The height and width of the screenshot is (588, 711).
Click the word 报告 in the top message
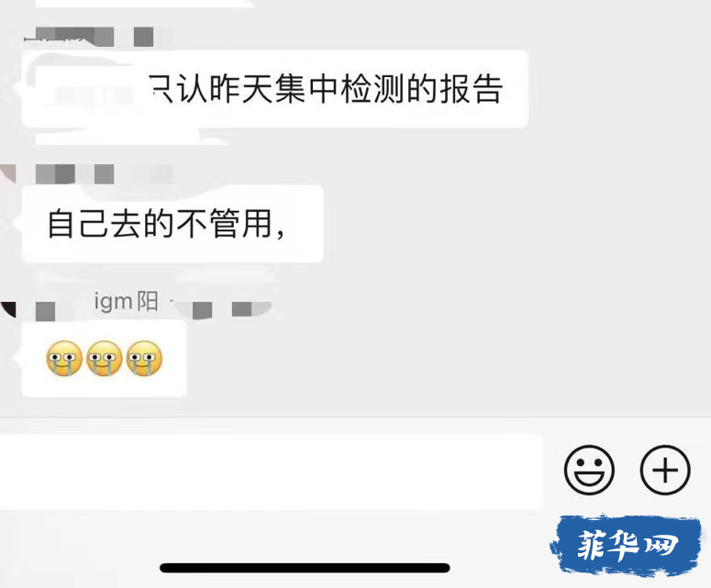(x=472, y=88)
